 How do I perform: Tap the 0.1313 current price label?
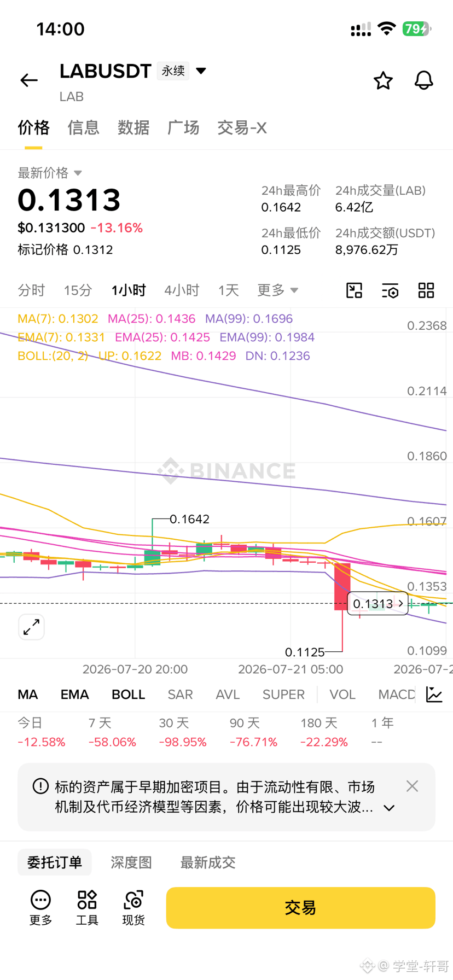377,604
